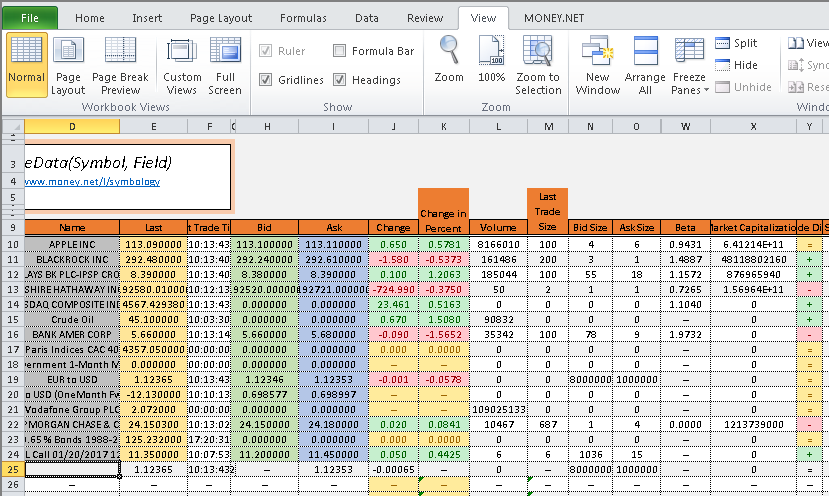
Task: Open Freeze Panes dropdown
Action: tap(689, 66)
